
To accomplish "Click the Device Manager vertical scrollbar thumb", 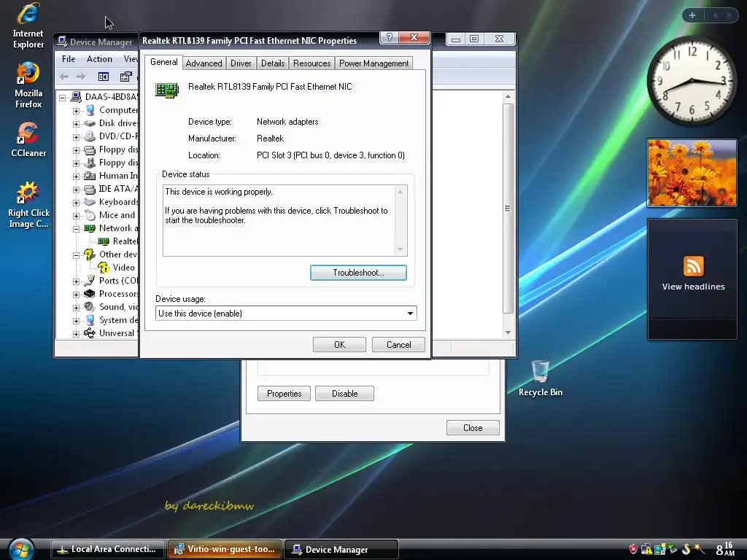I will pyautogui.click(x=508, y=209).
